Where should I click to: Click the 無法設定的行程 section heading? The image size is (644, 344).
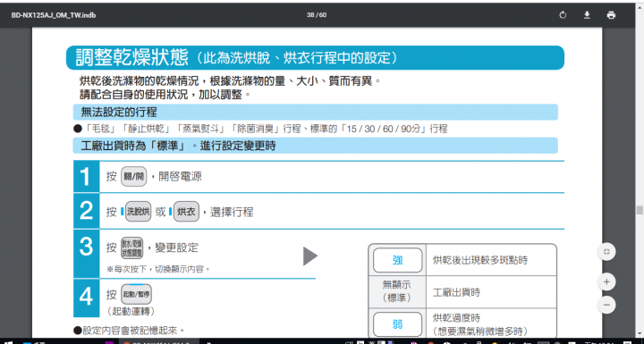(x=119, y=112)
